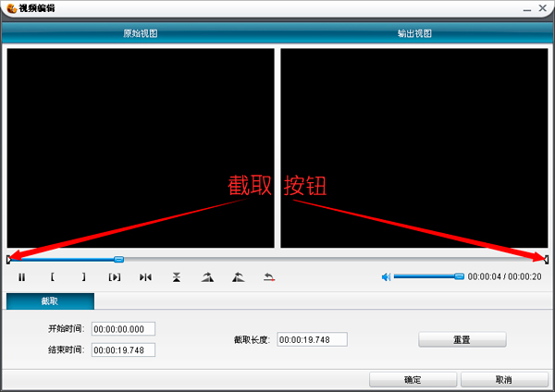Mute the speaker volume icon
Screen dimensions: 555x392
click(386, 277)
